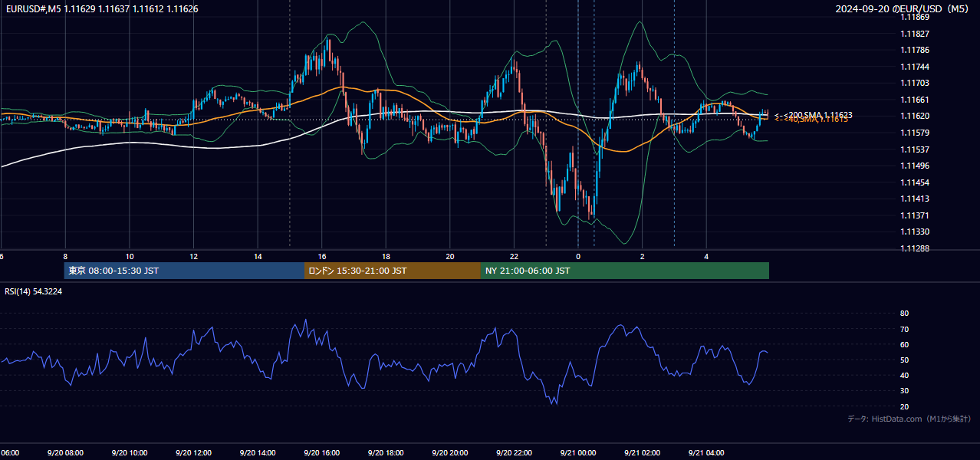This screenshot has width=980, height=460.
Task: Click hour label 8 under price chart
Action: click(65, 256)
